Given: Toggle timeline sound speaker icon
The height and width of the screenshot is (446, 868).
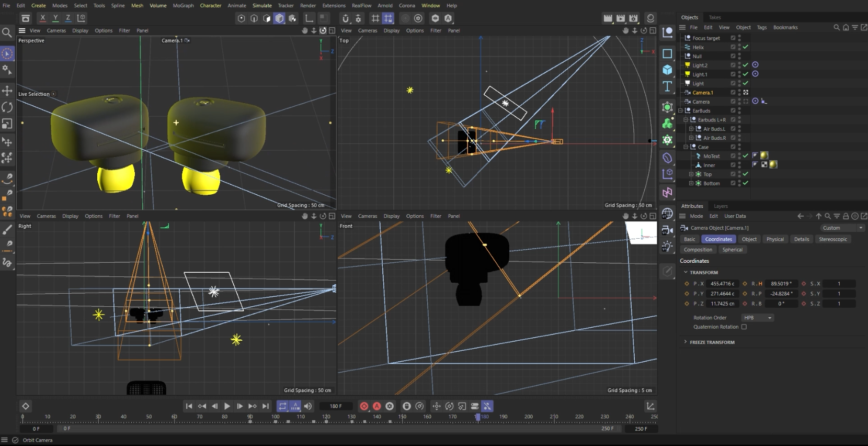Looking at the screenshot, I should coord(308,406).
